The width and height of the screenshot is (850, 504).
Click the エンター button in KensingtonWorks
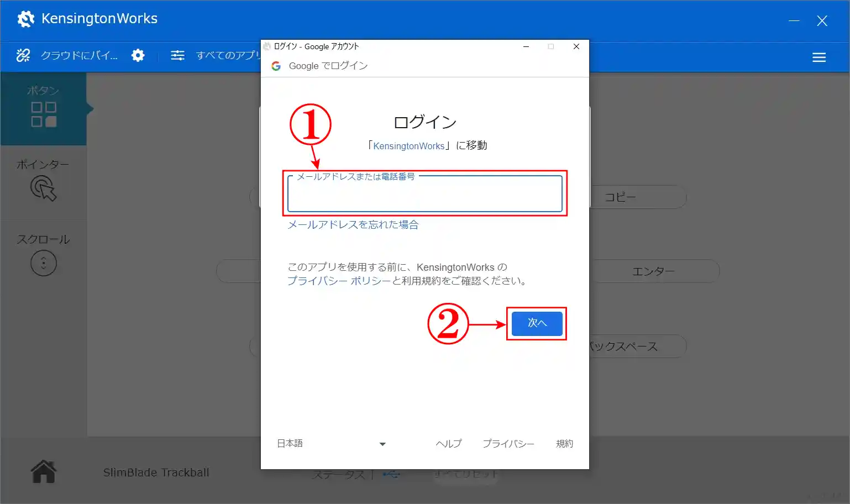(655, 271)
